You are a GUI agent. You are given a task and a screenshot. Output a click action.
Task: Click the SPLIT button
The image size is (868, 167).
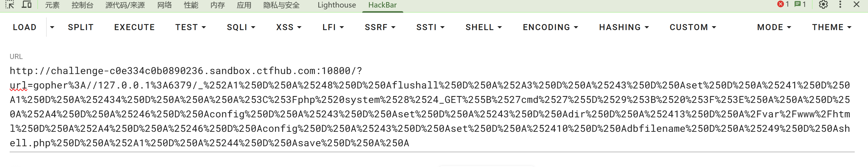point(80,27)
